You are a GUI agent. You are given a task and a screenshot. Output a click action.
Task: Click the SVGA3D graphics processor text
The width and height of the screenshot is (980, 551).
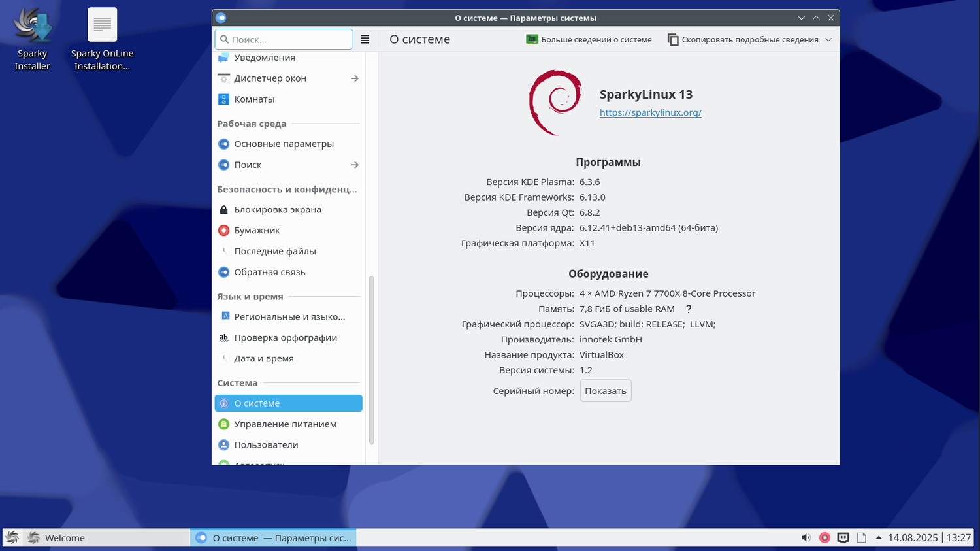647,324
